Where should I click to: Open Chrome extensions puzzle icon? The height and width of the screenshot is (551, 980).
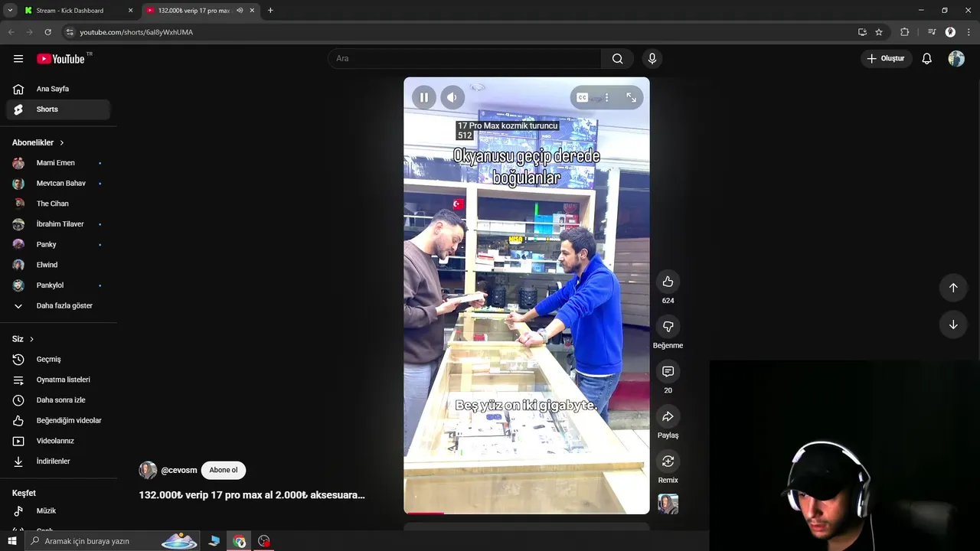pyautogui.click(x=904, y=32)
